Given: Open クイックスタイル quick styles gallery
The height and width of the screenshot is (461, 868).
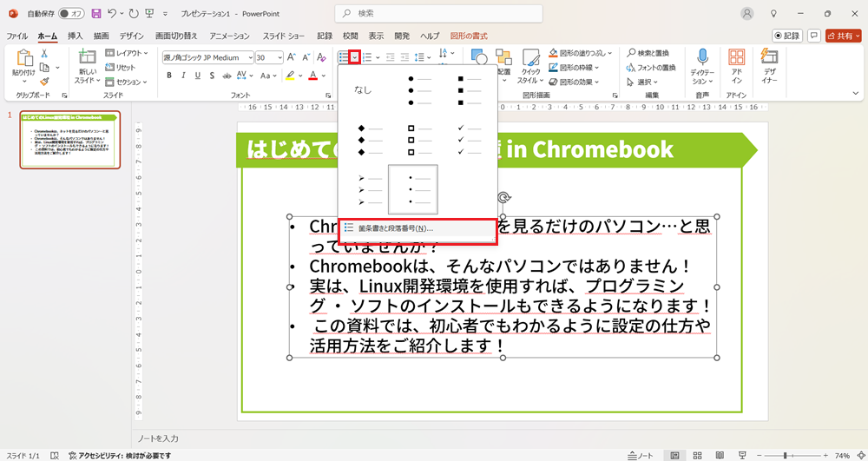Looking at the screenshot, I should pos(530,66).
